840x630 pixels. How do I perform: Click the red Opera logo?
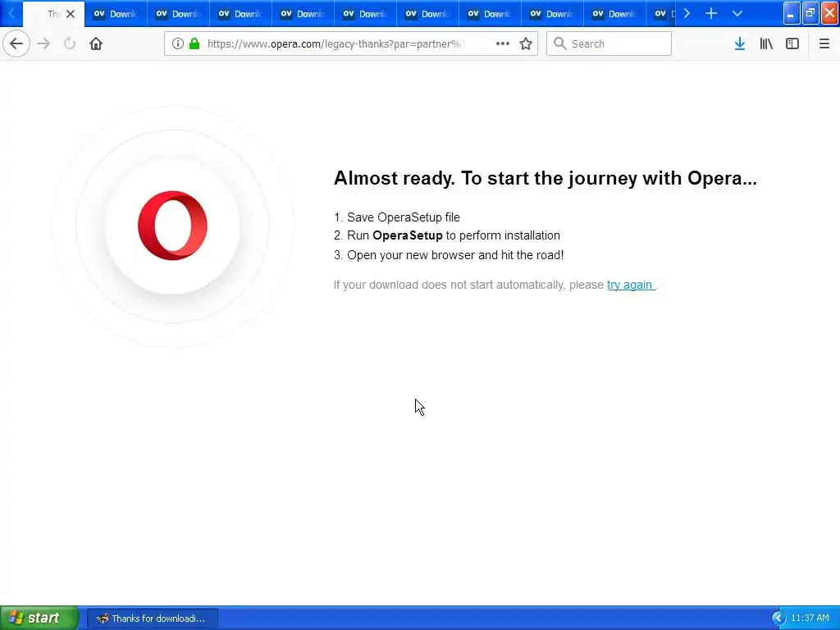tap(172, 226)
